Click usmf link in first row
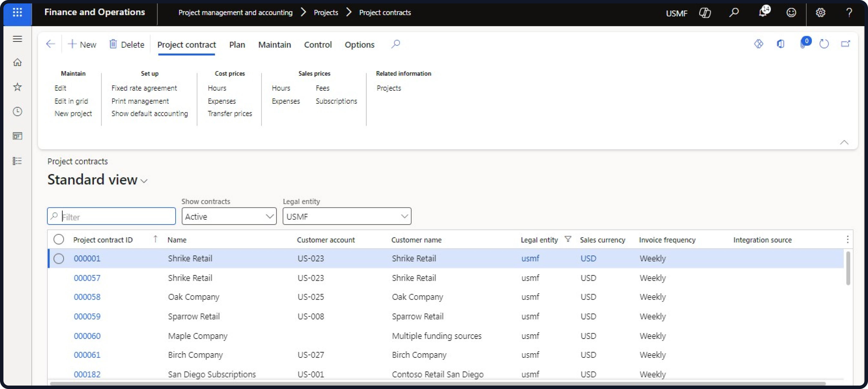Image resolution: width=868 pixels, height=389 pixels. [x=530, y=258]
